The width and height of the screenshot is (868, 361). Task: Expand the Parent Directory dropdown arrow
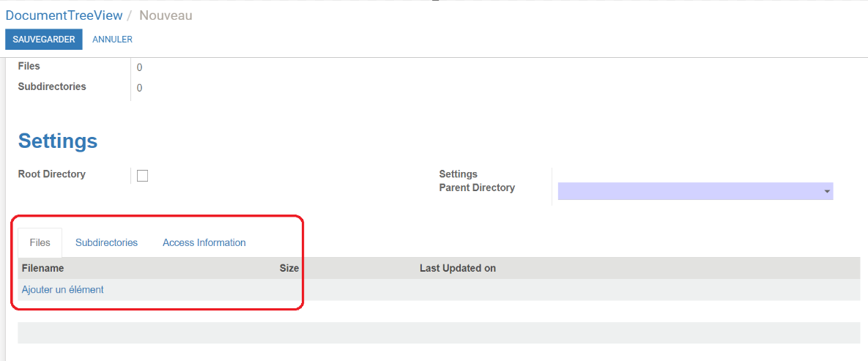827,191
